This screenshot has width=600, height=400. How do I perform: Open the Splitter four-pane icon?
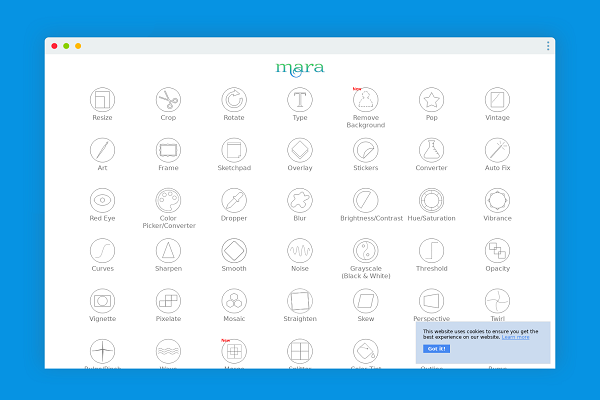point(300,351)
